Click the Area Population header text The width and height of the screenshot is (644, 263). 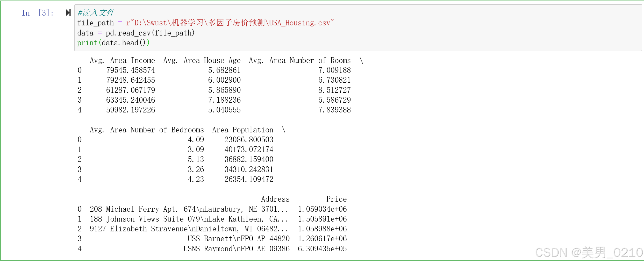242,130
